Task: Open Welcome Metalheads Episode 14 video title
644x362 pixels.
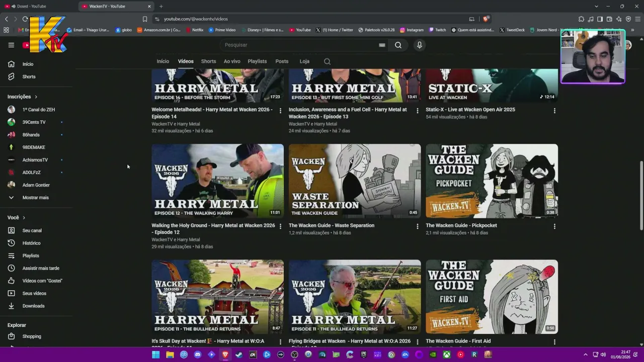Action: (212, 113)
